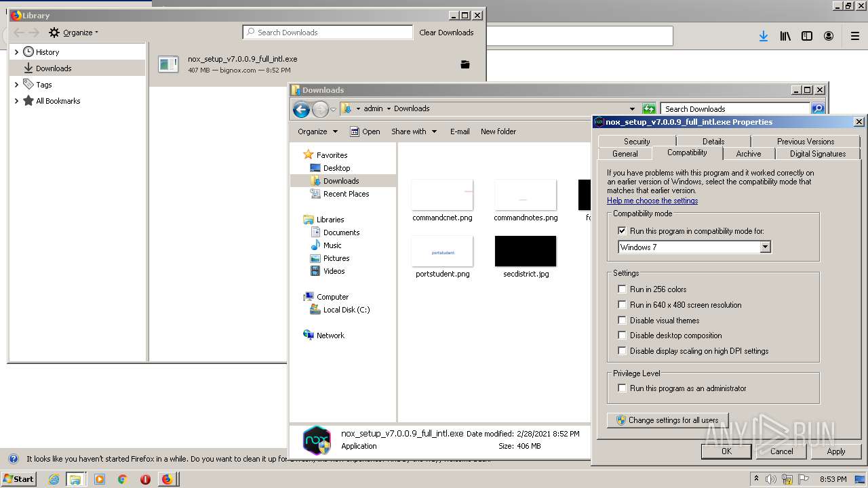
Task: Show hidden tray icons arrow
Action: 755,479
